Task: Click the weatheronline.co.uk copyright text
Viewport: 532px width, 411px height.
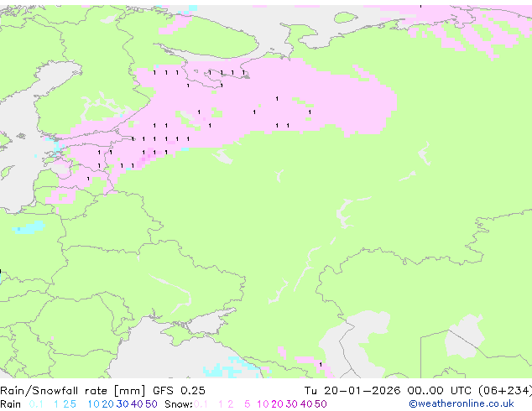Action: coord(462,404)
